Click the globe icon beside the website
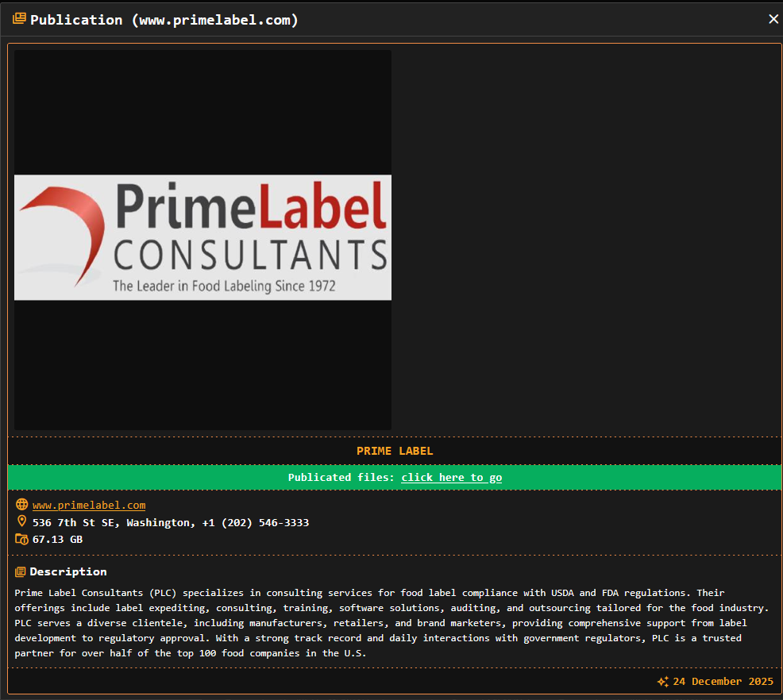Viewport: 783px width, 700px height. pyautogui.click(x=21, y=505)
